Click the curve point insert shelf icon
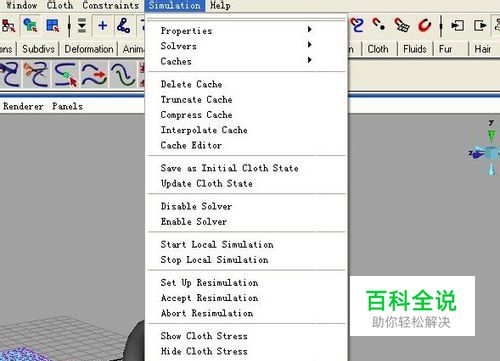 point(66,75)
